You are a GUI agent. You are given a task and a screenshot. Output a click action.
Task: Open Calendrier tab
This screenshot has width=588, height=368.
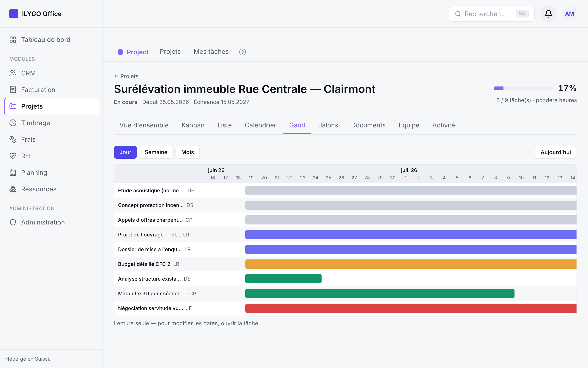(x=260, y=125)
